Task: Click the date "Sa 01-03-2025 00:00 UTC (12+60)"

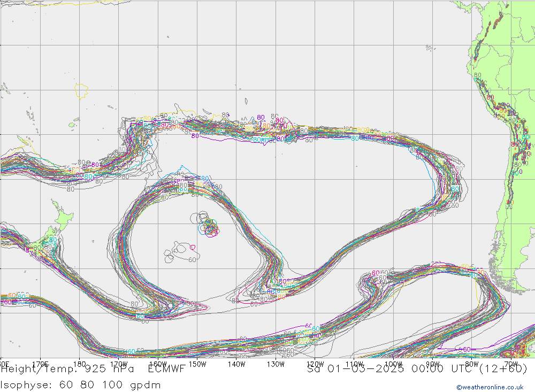Action: [417, 369]
